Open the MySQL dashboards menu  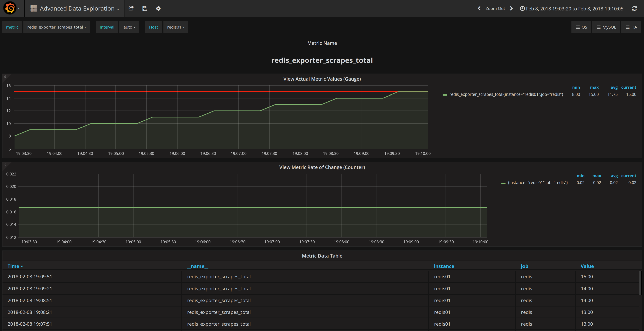(x=606, y=27)
